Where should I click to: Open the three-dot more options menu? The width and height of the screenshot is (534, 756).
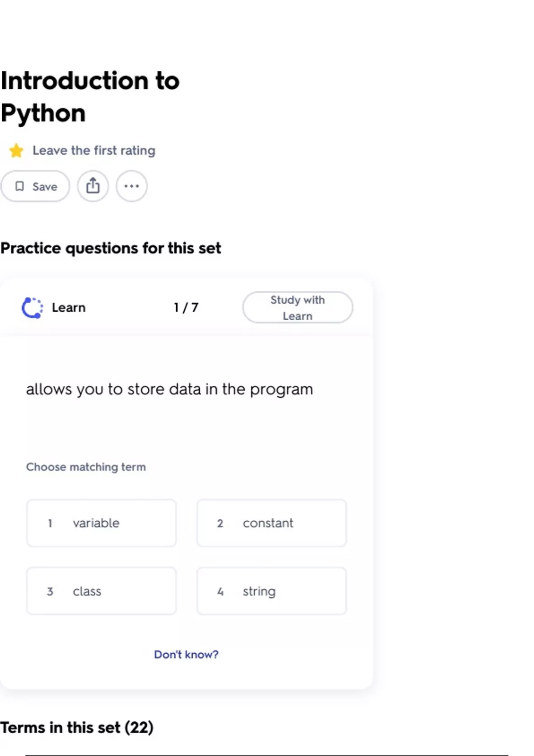click(131, 186)
